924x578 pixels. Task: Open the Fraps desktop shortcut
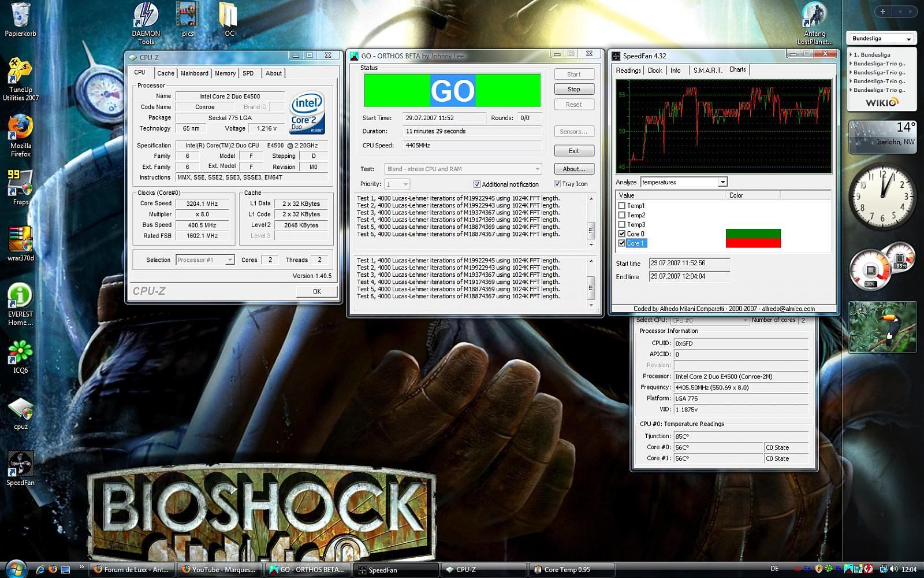click(20, 188)
